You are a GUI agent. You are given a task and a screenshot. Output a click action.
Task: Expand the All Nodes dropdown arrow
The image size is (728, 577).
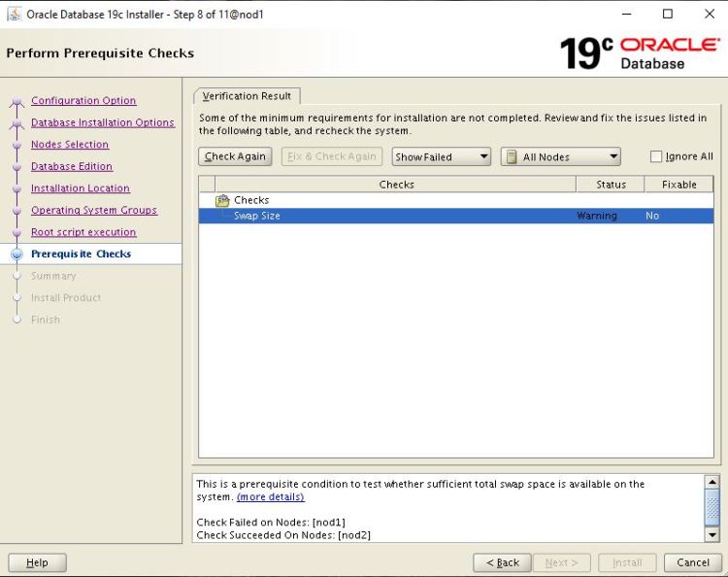tap(613, 157)
